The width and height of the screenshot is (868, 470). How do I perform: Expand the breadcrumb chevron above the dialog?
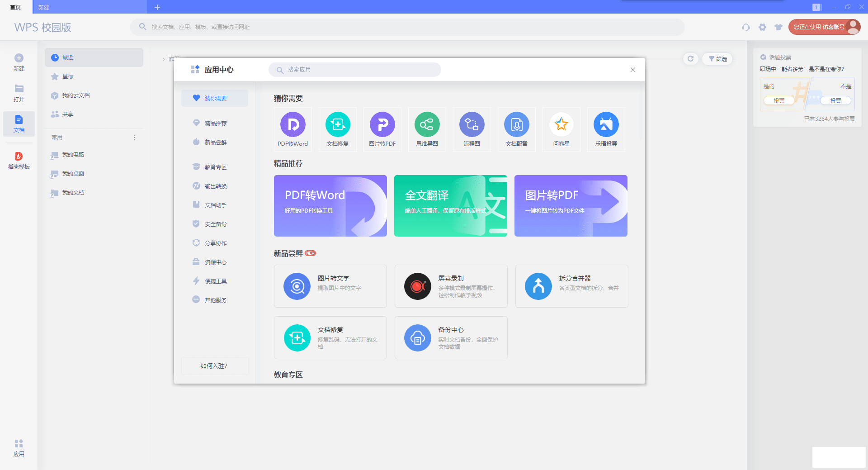pos(164,59)
